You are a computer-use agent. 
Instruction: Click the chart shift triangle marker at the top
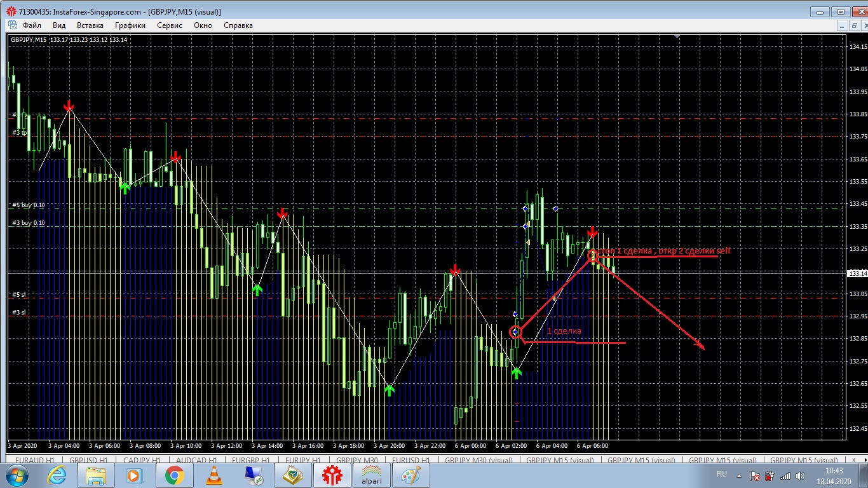click(677, 37)
